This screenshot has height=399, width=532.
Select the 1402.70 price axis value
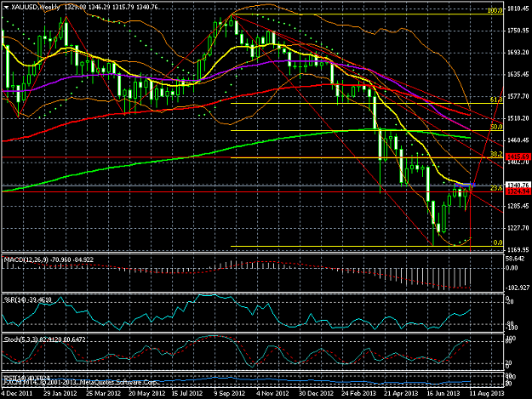click(x=518, y=162)
